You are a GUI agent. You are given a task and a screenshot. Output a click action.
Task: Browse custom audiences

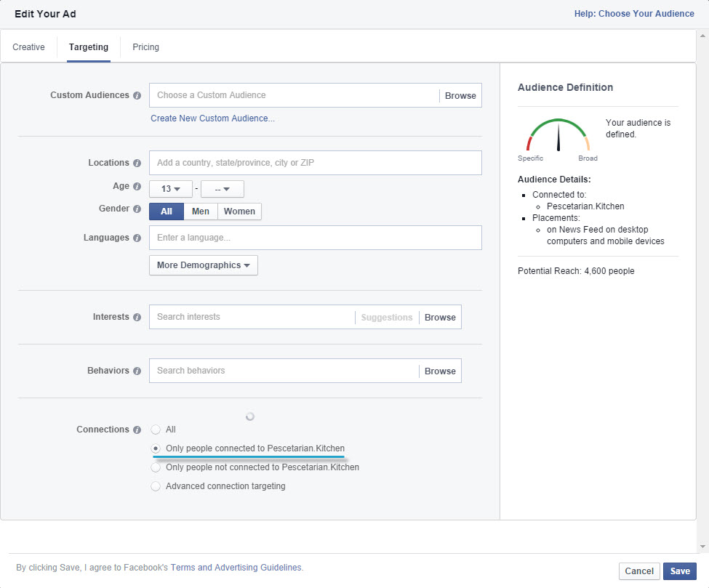(x=460, y=95)
